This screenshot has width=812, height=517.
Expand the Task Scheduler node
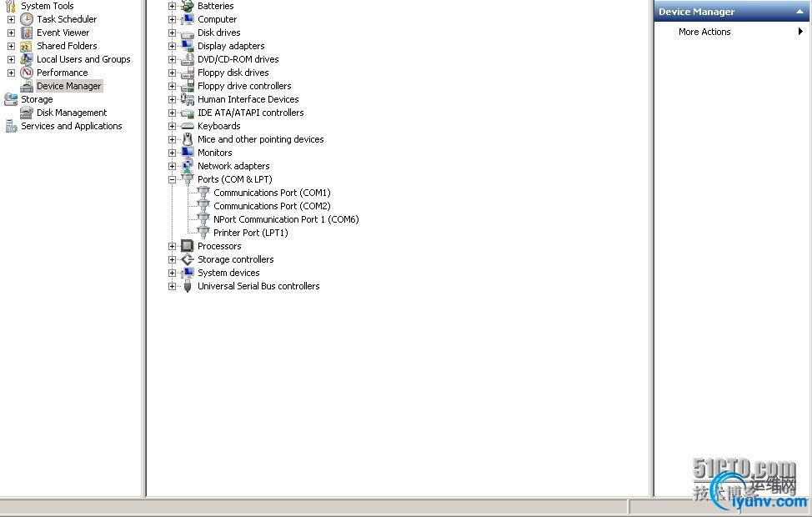11,20
